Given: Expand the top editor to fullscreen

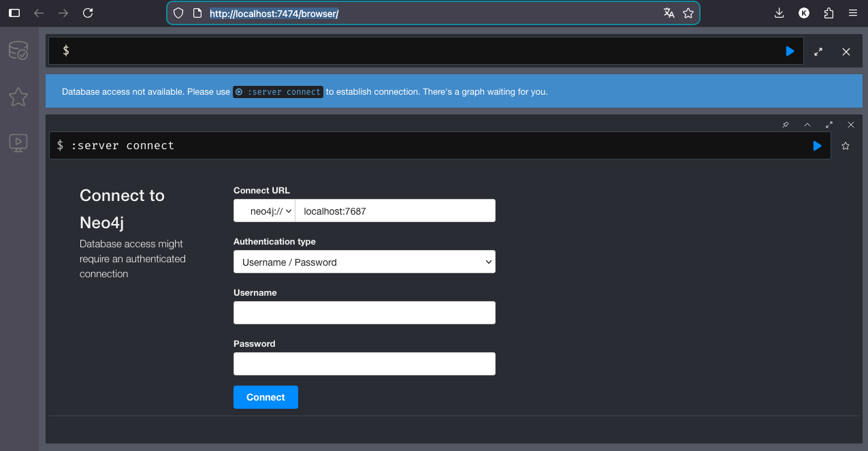Looking at the screenshot, I should (x=818, y=51).
